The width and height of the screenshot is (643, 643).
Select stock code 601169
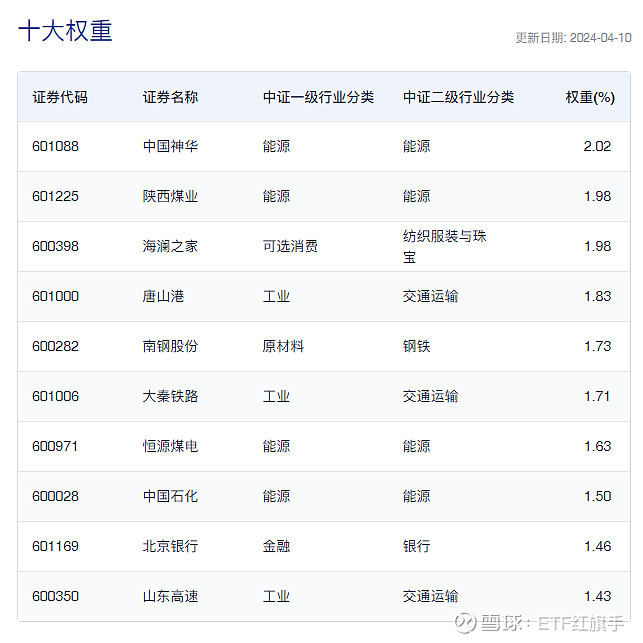tap(55, 547)
